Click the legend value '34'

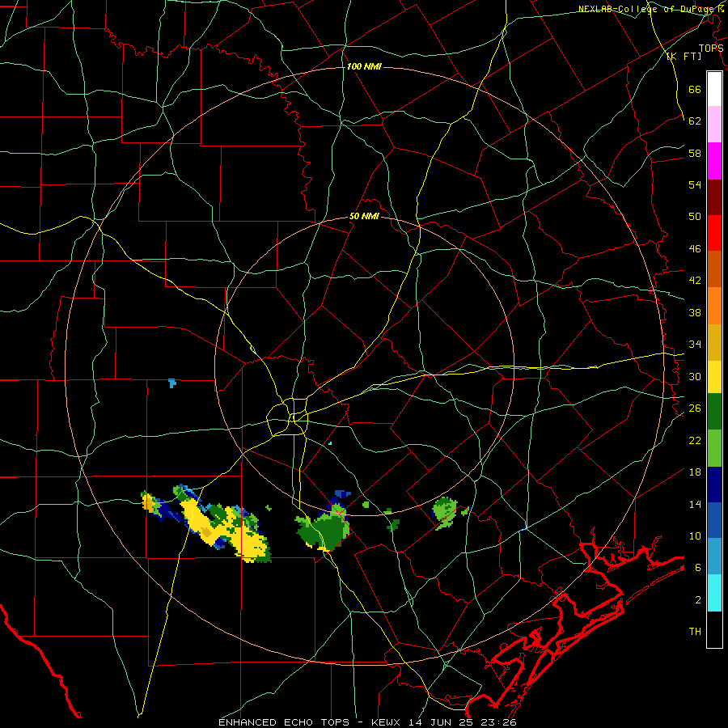(x=695, y=345)
